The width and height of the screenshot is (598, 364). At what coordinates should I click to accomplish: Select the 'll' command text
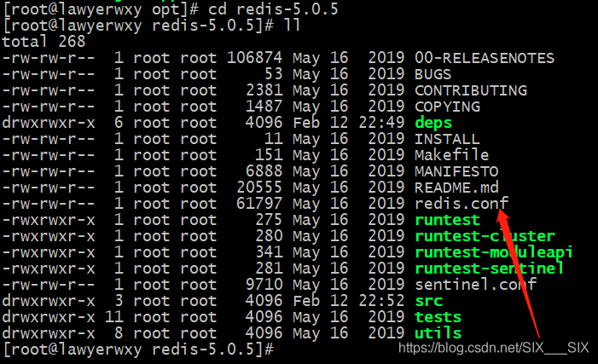[x=292, y=26]
